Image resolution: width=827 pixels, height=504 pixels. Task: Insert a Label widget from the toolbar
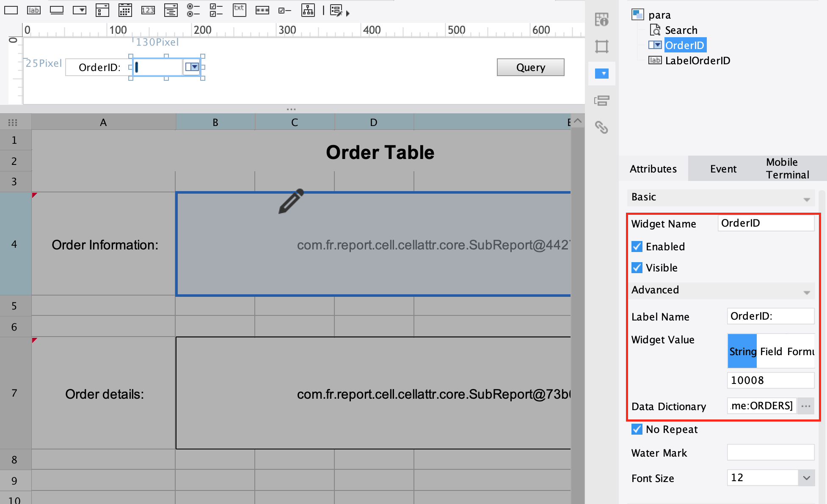[x=34, y=10]
